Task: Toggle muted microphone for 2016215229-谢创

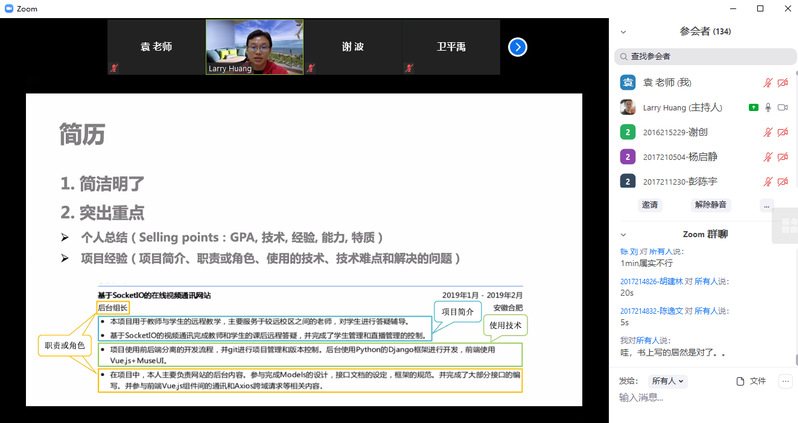Action: coord(768,132)
